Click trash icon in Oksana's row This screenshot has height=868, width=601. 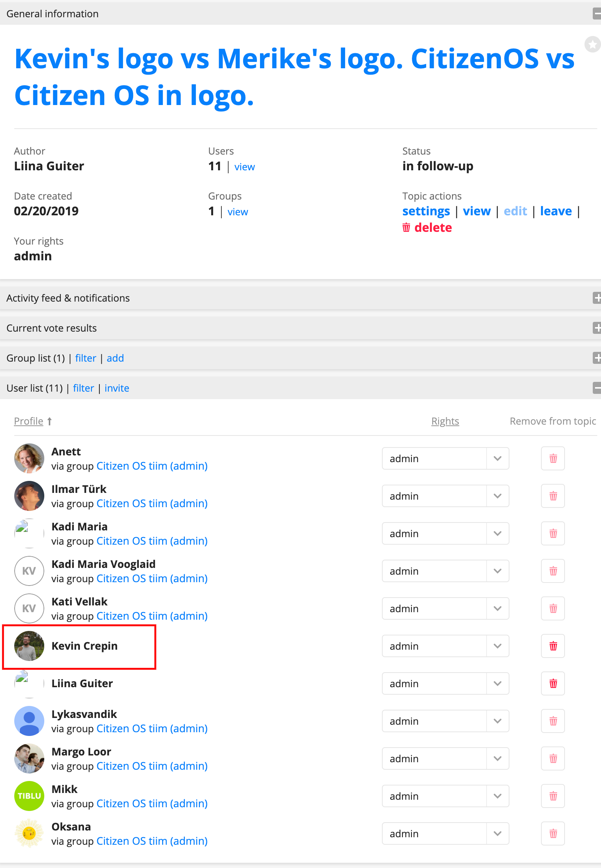[553, 833]
